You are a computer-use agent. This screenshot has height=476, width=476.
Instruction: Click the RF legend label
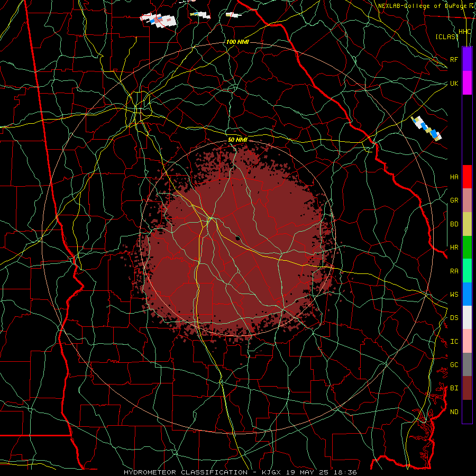454,59
